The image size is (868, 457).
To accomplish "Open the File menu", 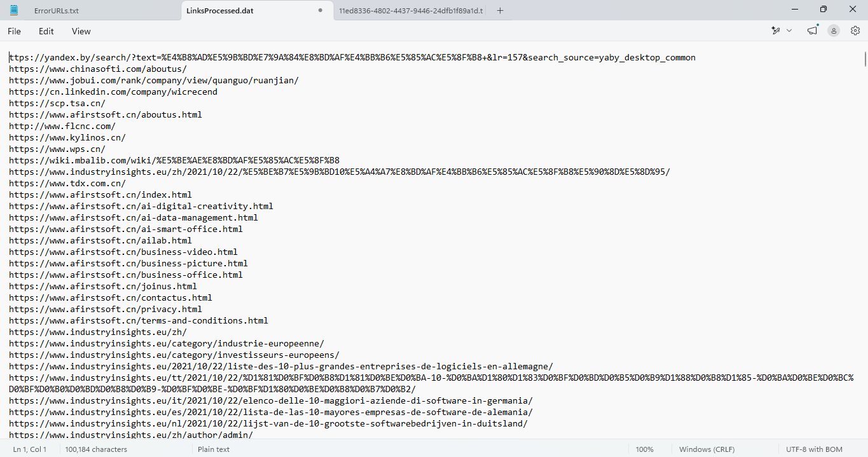I will (14, 31).
